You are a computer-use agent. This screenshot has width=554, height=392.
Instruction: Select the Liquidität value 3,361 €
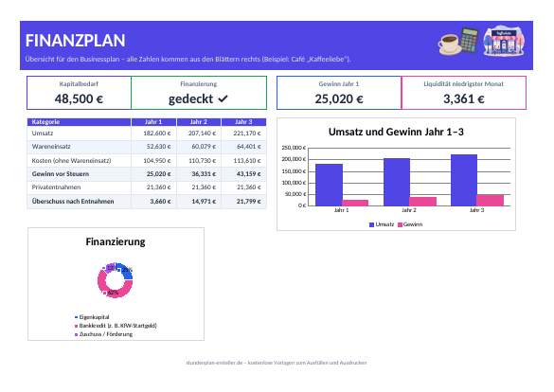pos(463,98)
